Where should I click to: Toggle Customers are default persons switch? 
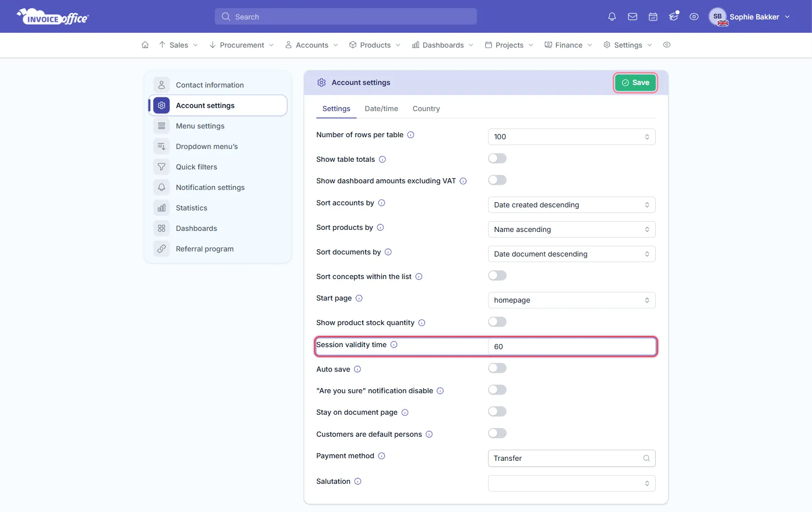[x=497, y=434]
